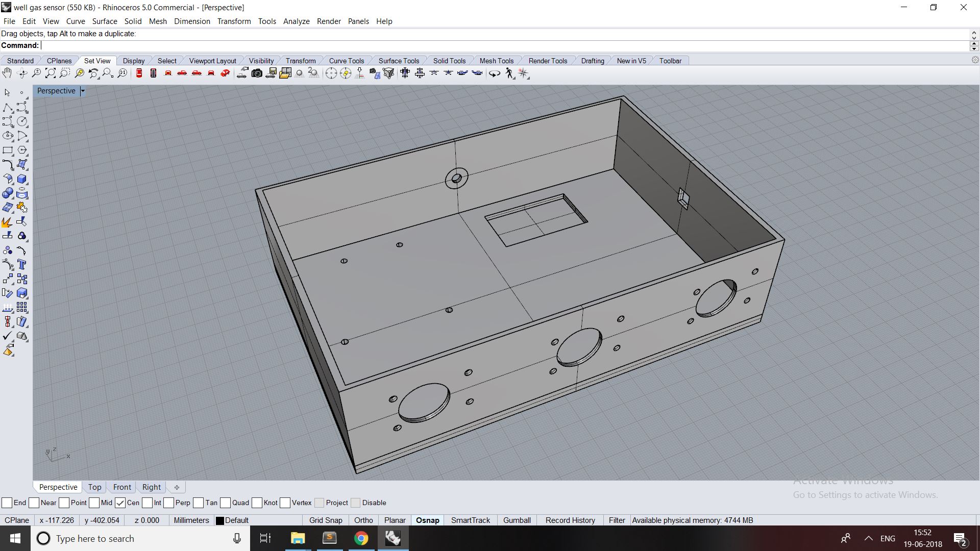Select the Rectangle tool in left sidebar
This screenshot has height=551, width=980.
[x=7, y=150]
